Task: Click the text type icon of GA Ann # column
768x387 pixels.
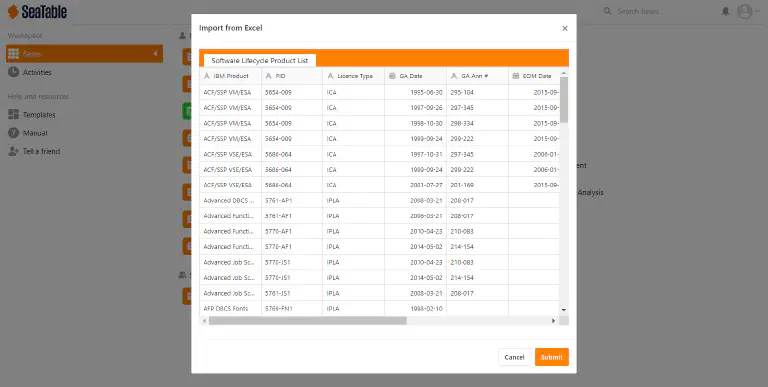Action: pos(454,76)
